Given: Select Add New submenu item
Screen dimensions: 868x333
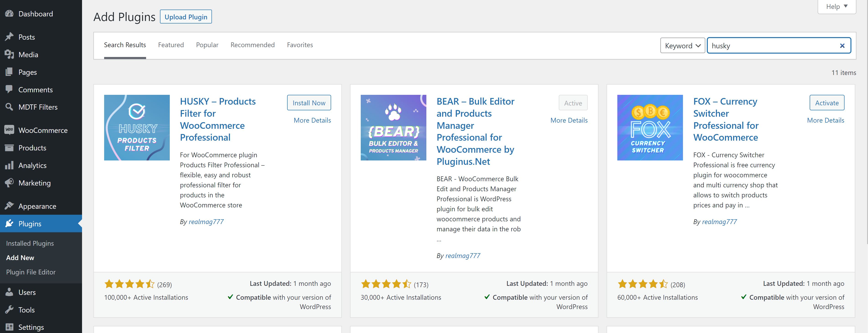Looking at the screenshot, I should pyautogui.click(x=20, y=258).
